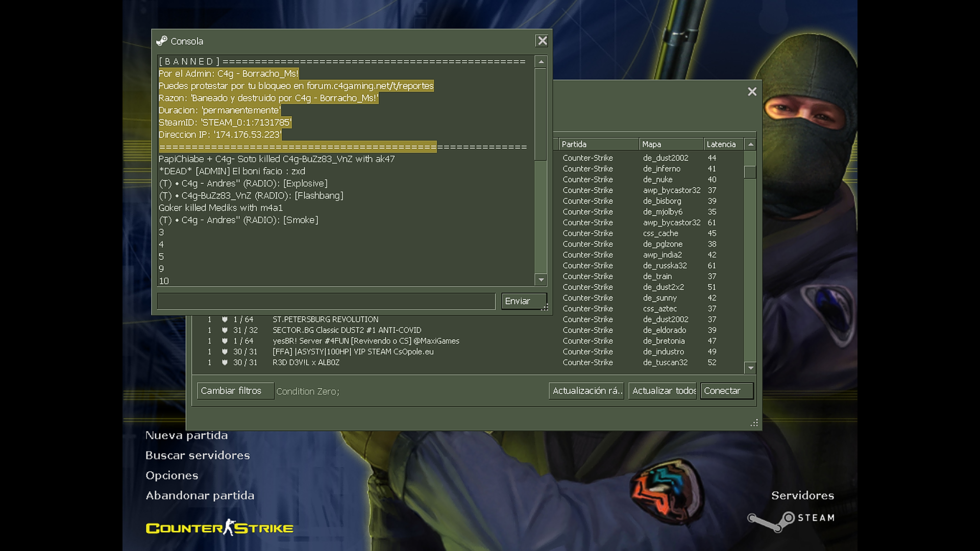Image resolution: width=980 pixels, height=551 pixels.
Task: Click console scrollbar up arrow
Action: [x=541, y=62]
